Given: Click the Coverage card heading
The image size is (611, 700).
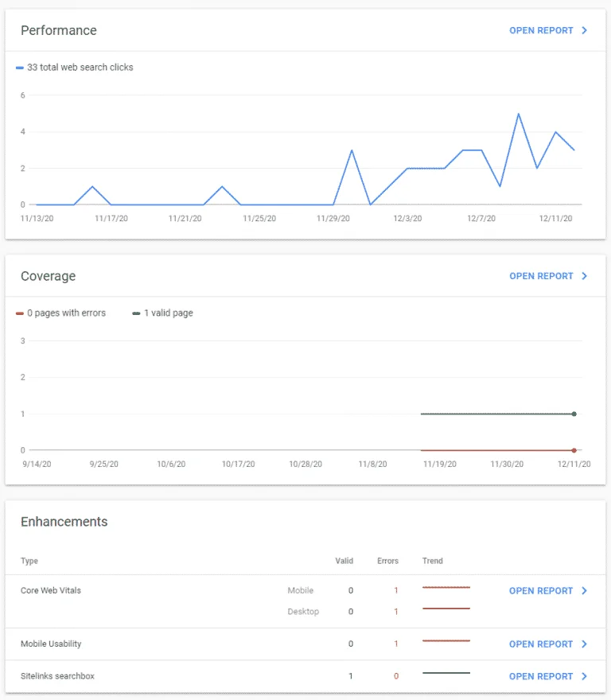Looking at the screenshot, I should click(x=49, y=276).
